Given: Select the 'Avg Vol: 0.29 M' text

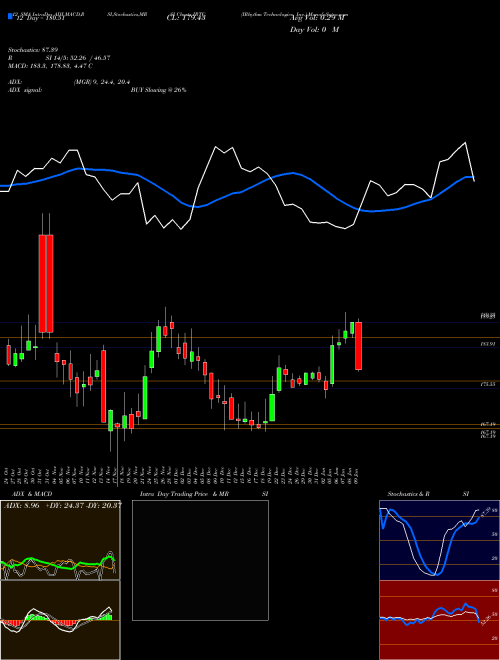Looking at the screenshot, I should [x=317, y=18].
